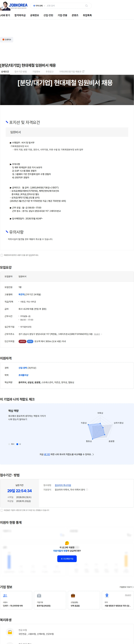The height and width of the screenshot is (644, 134).
Task: Click the 산업(업종) briefcase icon
Action: [x=73, y=596]
